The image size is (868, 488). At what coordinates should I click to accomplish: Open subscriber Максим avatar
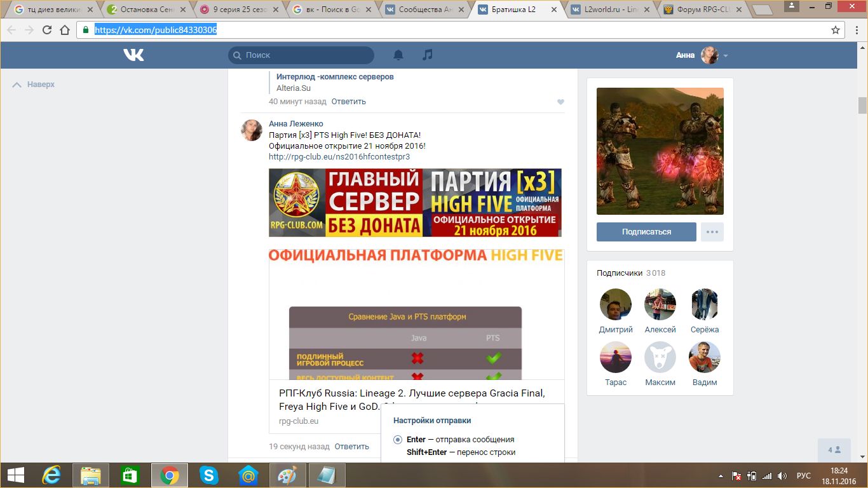(660, 357)
